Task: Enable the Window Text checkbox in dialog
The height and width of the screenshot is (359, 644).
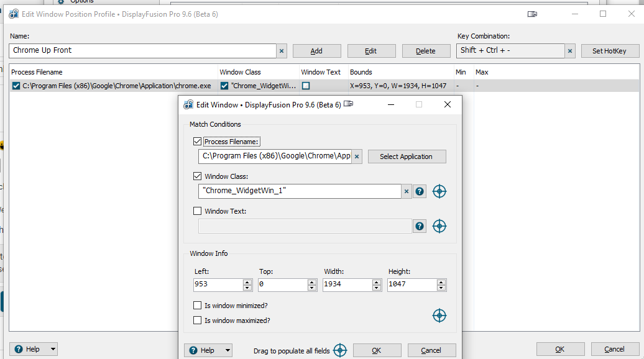Action: (x=198, y=211)
